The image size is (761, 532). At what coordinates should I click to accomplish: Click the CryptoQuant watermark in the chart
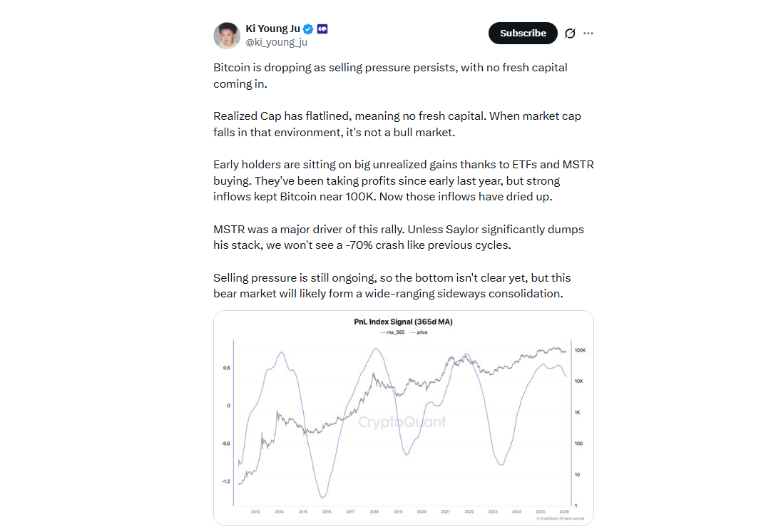[402, 422]
